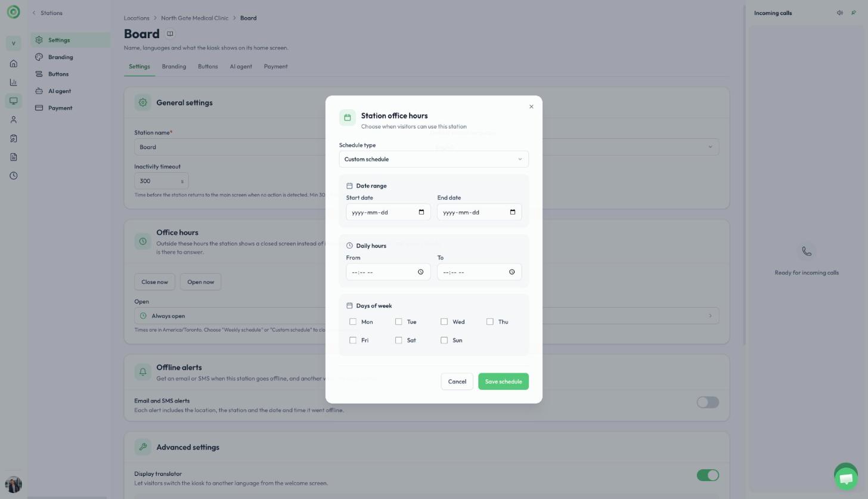Click the Open now button
Viewport: 868px width, 499px height.
[x=200, y=282]
